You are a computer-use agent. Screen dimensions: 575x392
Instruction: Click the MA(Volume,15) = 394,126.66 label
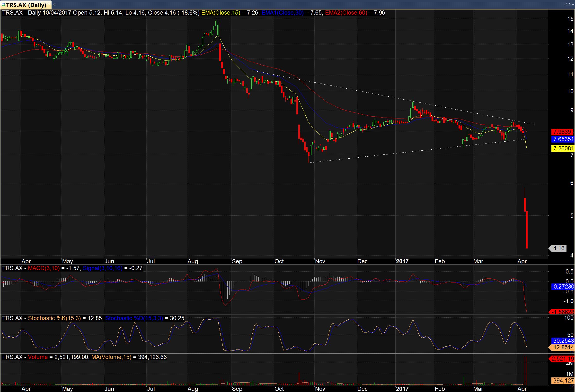click(129, 357)
